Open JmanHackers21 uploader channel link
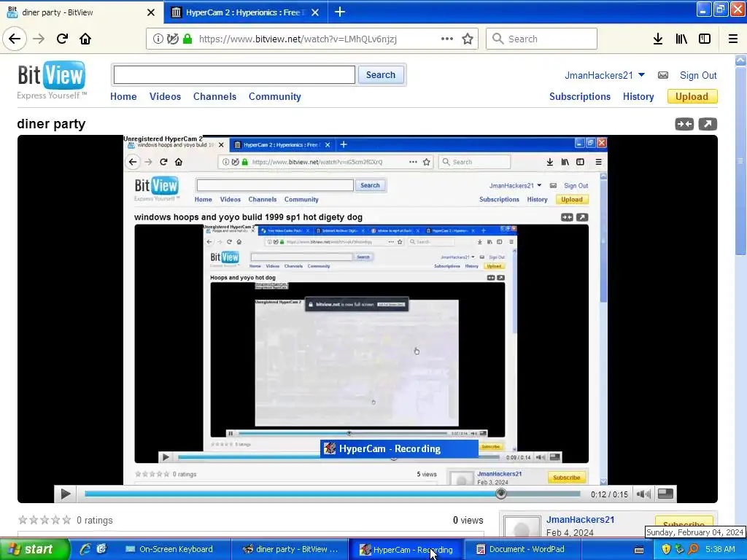Viewport: 747px width, 560px height. point(580,519)
